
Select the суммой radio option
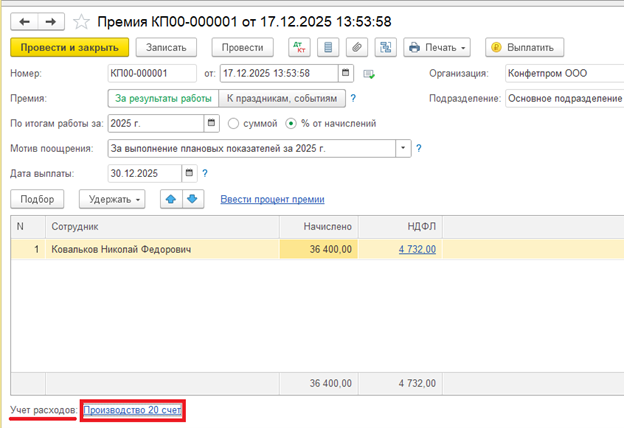[x=252, y=123]
